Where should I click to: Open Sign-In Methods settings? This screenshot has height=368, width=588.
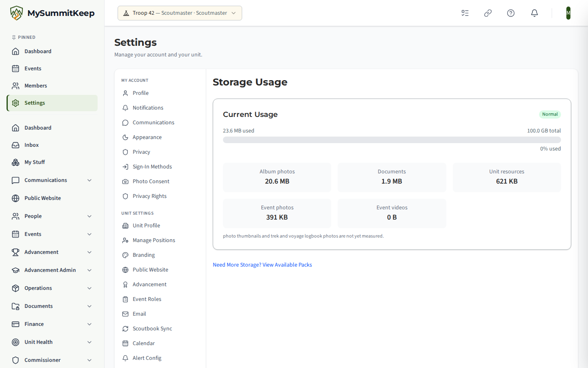(x=160, y=167)
